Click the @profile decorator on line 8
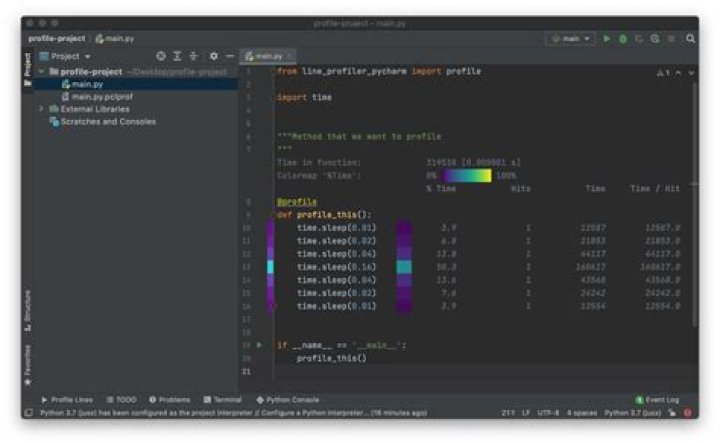The height and width of the screenshot is (445, 720). [297, 202]
